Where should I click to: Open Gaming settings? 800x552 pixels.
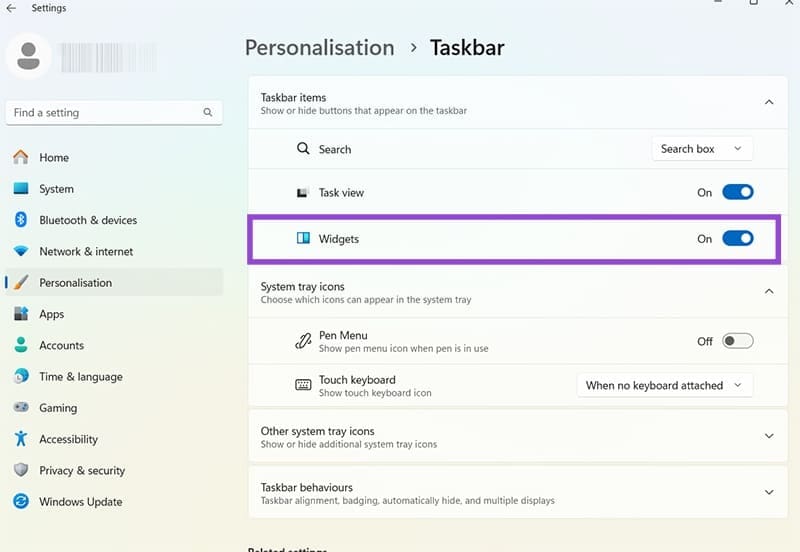pyautogui.click(x=114, y=408)
